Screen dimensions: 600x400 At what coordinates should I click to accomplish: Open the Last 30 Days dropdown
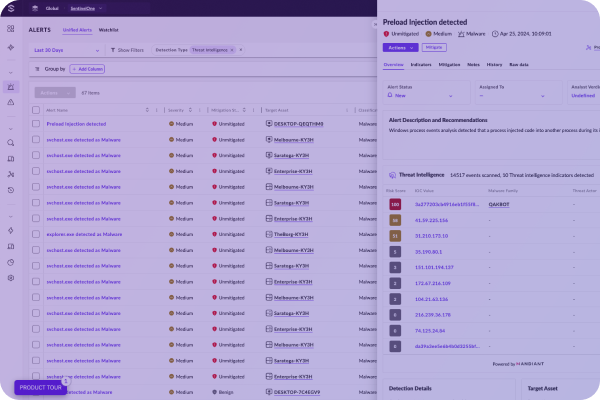[x=63, y=49]
